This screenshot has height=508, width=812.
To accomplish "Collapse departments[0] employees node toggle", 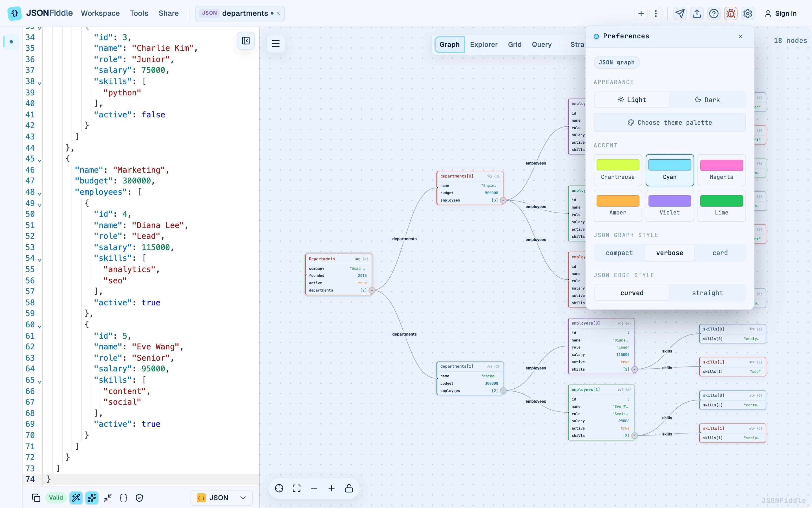I will pyautogui.click(x=503, y=200).
